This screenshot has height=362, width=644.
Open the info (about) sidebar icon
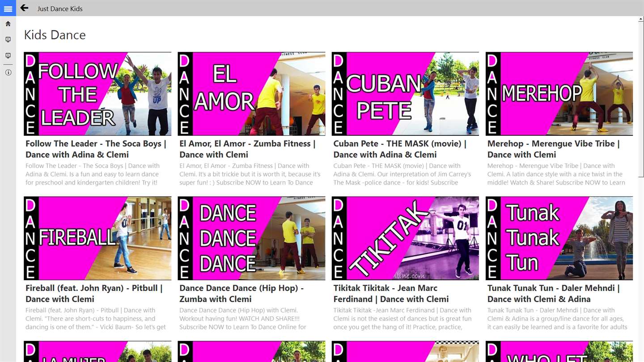click(8, 72)
